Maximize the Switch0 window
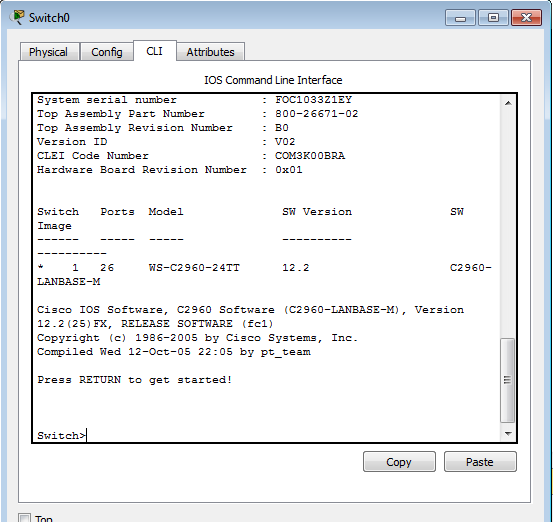The width and height of the screenshot is (553, 522). tap(493, 18)
